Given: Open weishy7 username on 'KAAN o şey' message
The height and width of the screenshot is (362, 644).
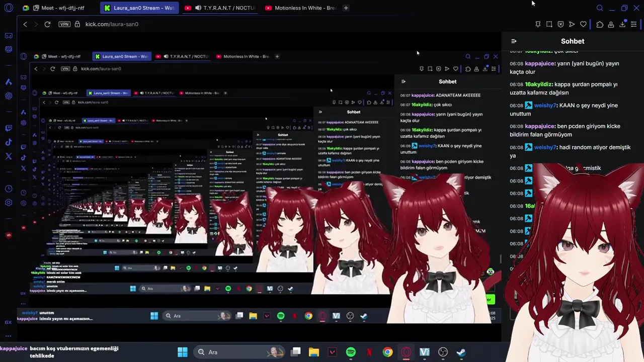Looking at the screenshot, I should [545, 105].
